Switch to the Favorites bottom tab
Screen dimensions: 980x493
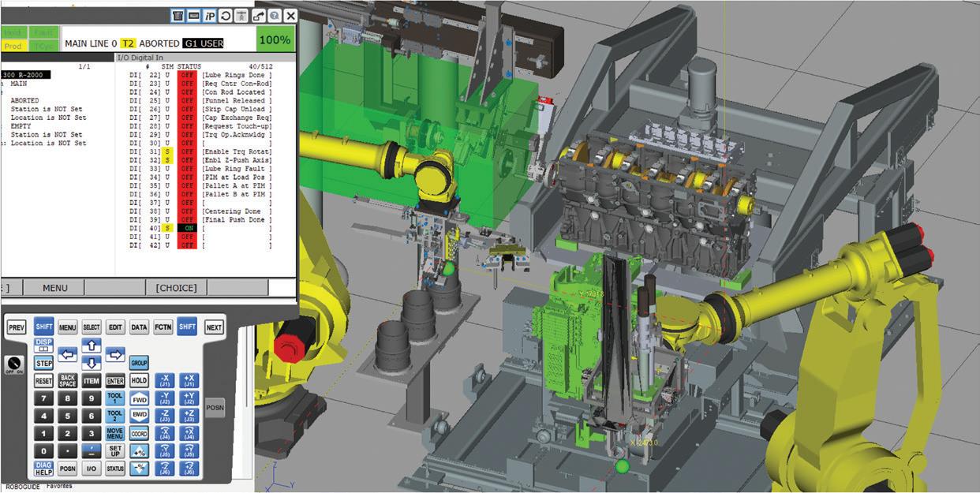click(x=59, y=487)
